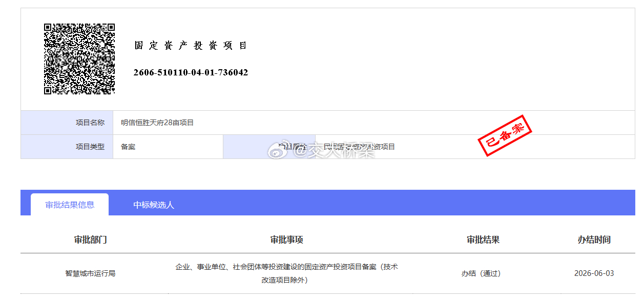Click the 固定资产投资项目 heading
Image resolution: width=644 pixels, height=299 pixels.
(x=191, y=46)
